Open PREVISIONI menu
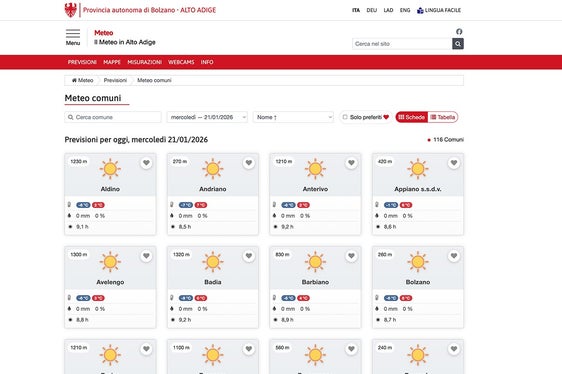Image resolution: width=562 pixels, height=374 pixels. [82, 62]
